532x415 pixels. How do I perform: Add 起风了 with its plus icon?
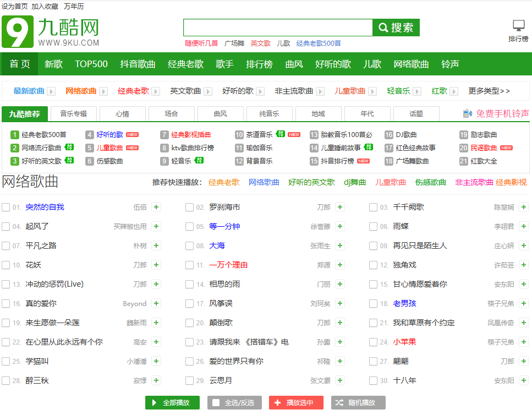[156, 226]
